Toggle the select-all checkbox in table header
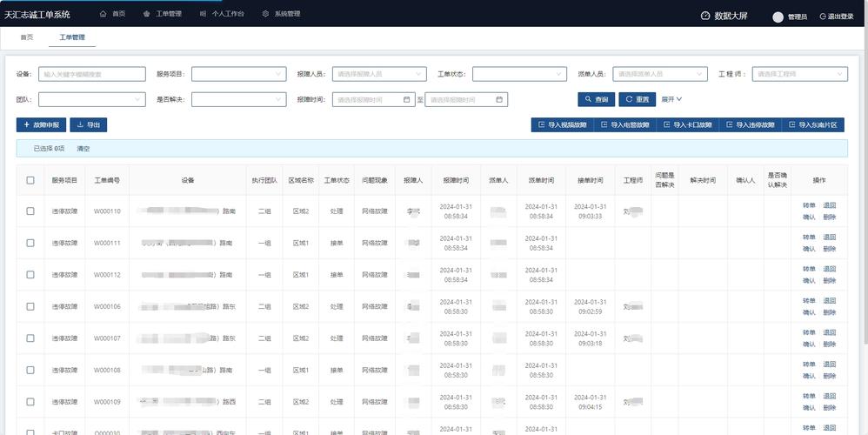The width and height of the screenshot is (868, 435). [x=30, y=180]
